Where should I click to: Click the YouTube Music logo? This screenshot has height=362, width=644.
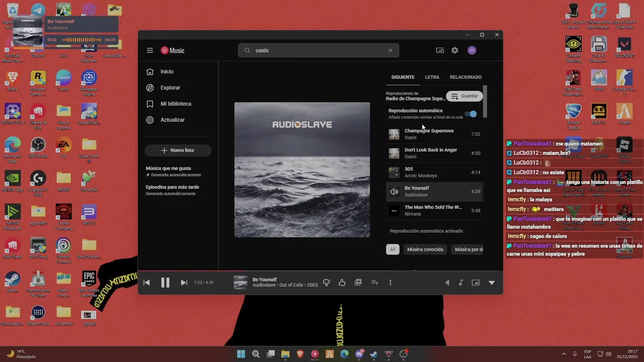173,50
